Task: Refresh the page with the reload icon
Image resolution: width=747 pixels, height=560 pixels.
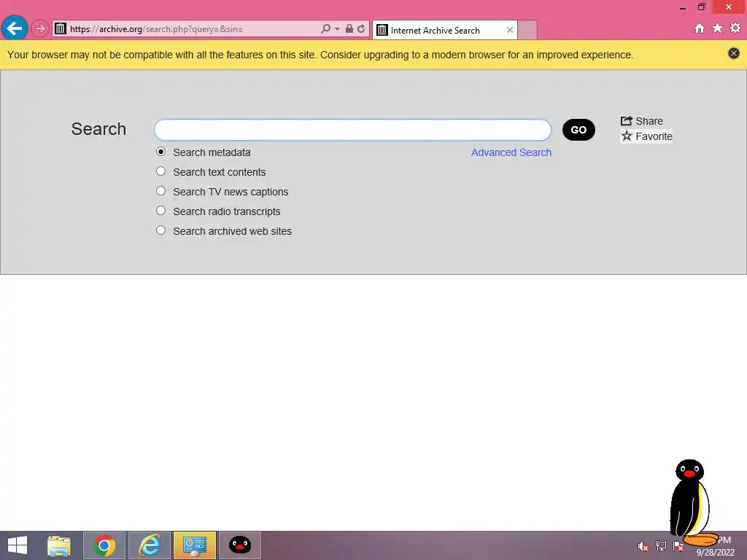Action: (361, 28)
